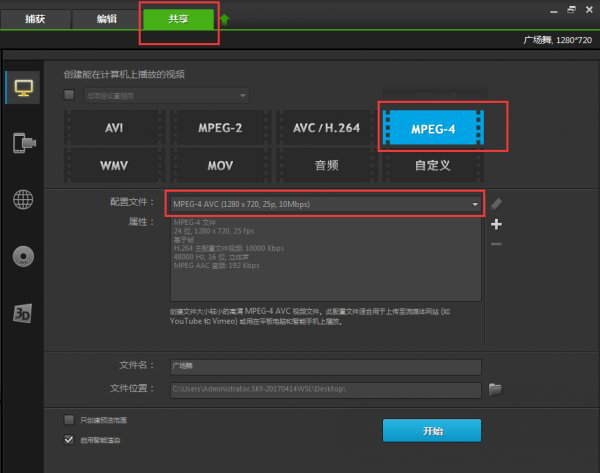Select the Disc burning icon in sidebar
Viewport: 600px width, 473px height.
22,256
